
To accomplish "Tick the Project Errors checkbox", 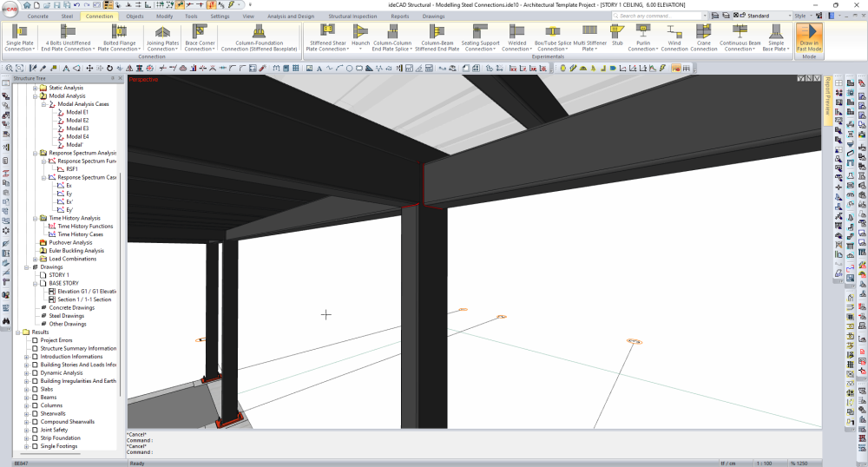I will pyautogui.click(x=36, y=340).
